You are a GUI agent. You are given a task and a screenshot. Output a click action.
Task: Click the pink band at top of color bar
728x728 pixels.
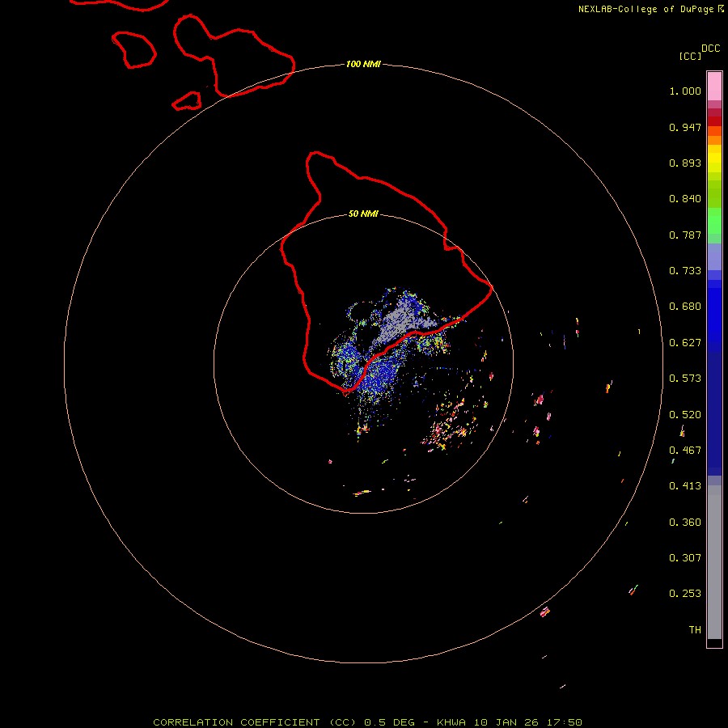click(x=714, y=86)
